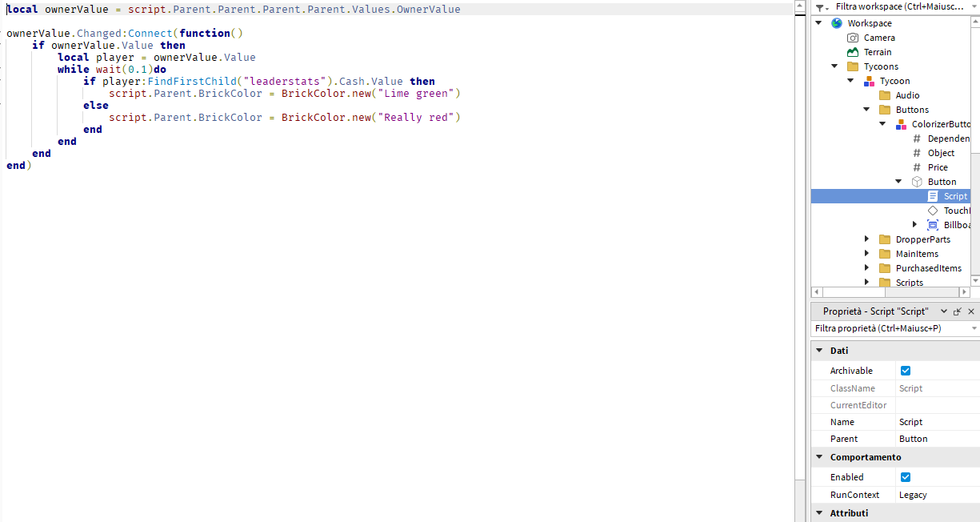Expand the PurchasedItems folder

[x=866, y=268]
